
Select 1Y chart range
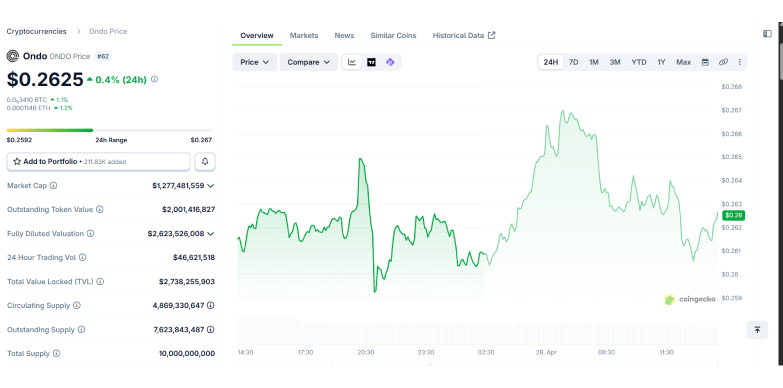(661, 62)
